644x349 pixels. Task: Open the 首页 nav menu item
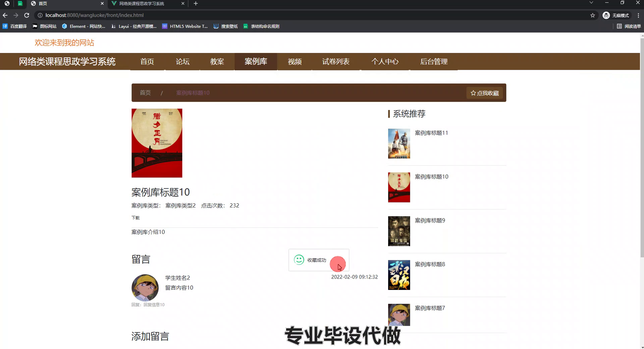(x=147, y=61)
